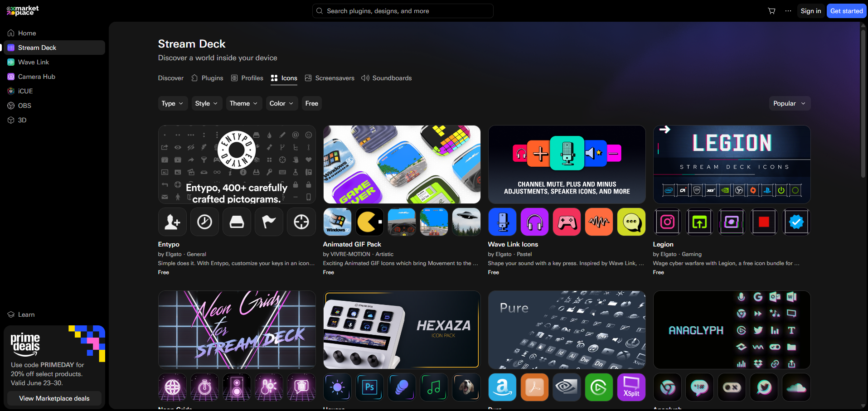Click the purple headphones Wave Link icon
The image size is (868, 411).
point(534,222)
